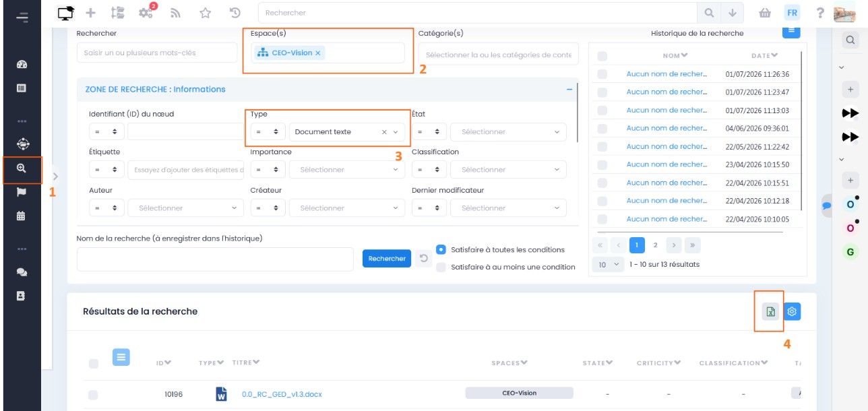Click the dashboard gauge sidebar icon

click(x=21, y=65)
